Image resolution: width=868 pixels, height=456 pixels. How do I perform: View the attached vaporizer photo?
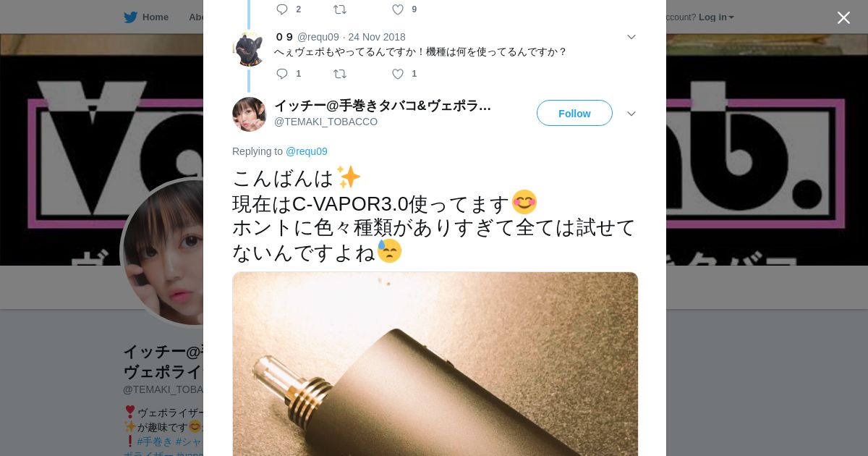pos(435,364)
